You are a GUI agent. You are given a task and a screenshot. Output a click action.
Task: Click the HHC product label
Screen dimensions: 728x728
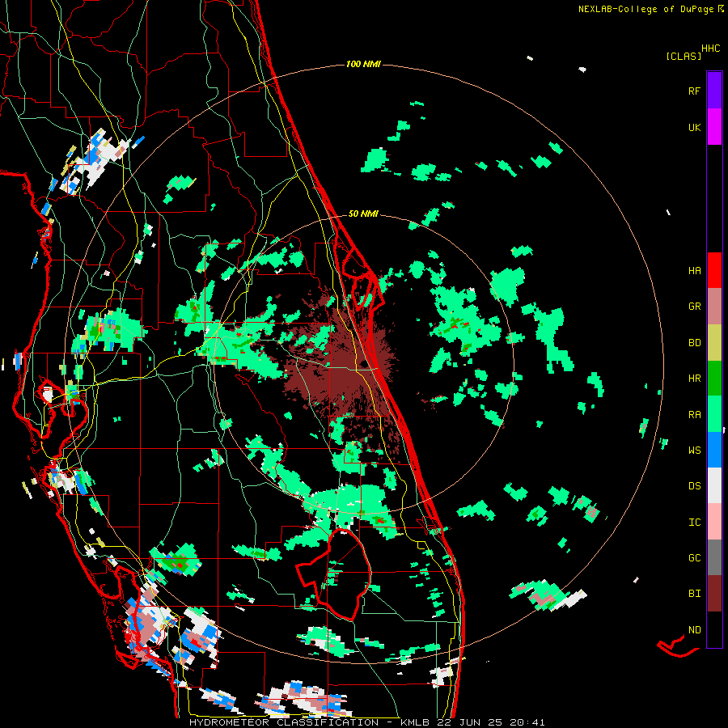tap(711, 49)
